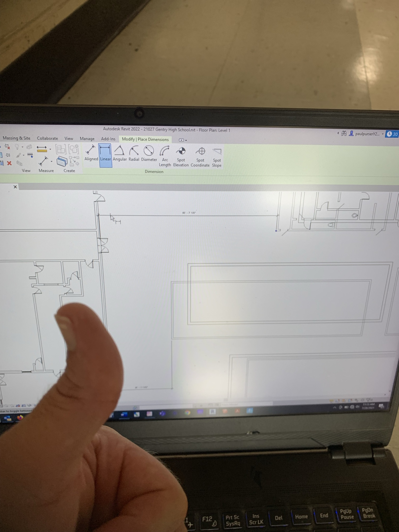This screenshot has height=532, width=399.
Task: Open the paintbrush override dropdown arrow
Action: point(24,155)
